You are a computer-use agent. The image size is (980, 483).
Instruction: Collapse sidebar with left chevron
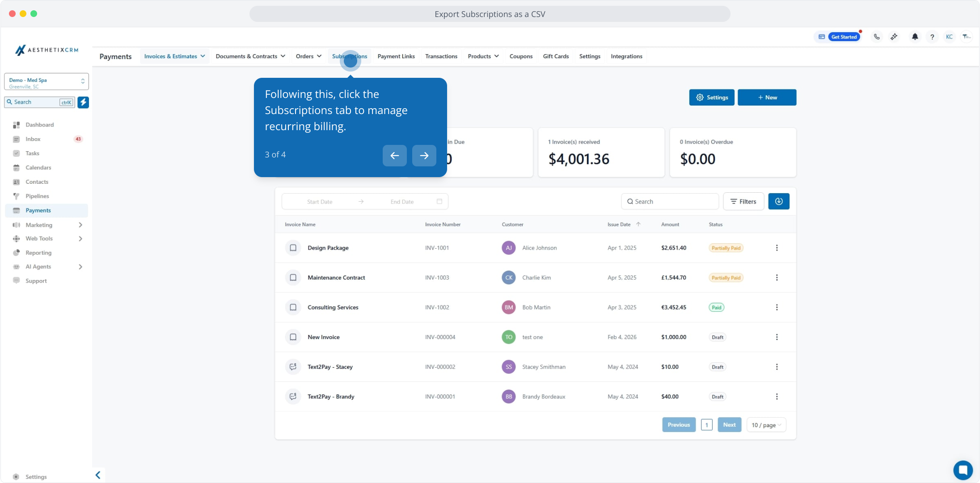(98, 475)
